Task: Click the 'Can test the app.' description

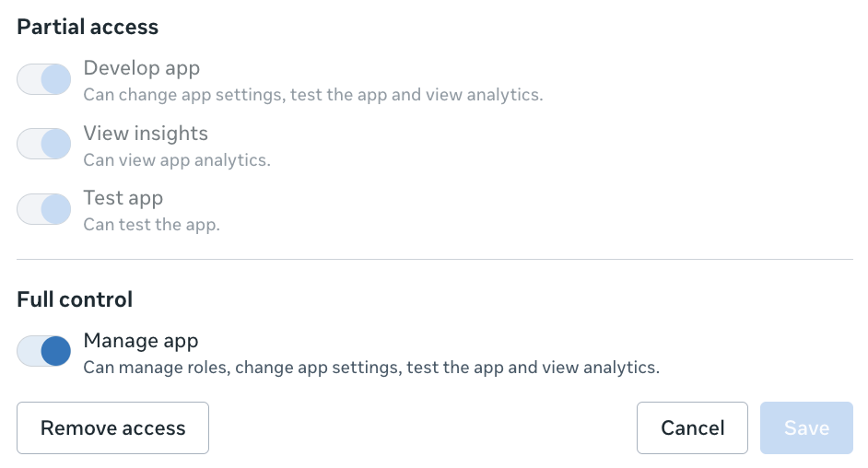Action: [x=151, y=225]
